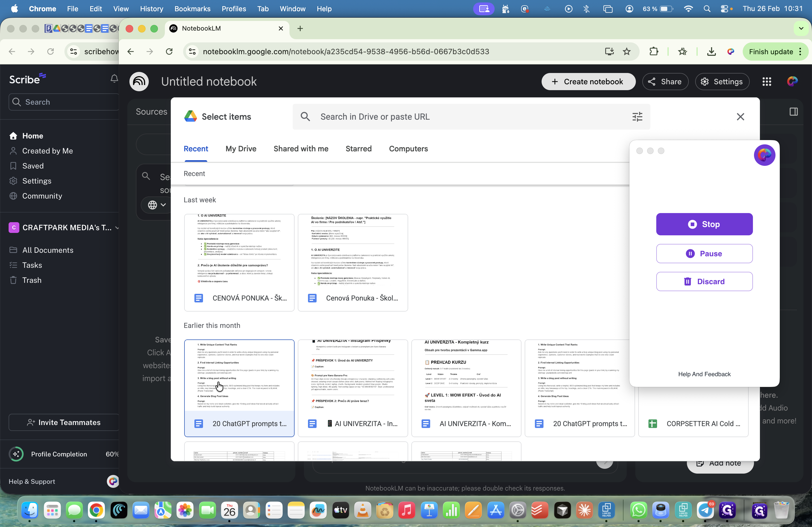
Task: Switch to the My Drive tab
Action: (x=241, y=149)
